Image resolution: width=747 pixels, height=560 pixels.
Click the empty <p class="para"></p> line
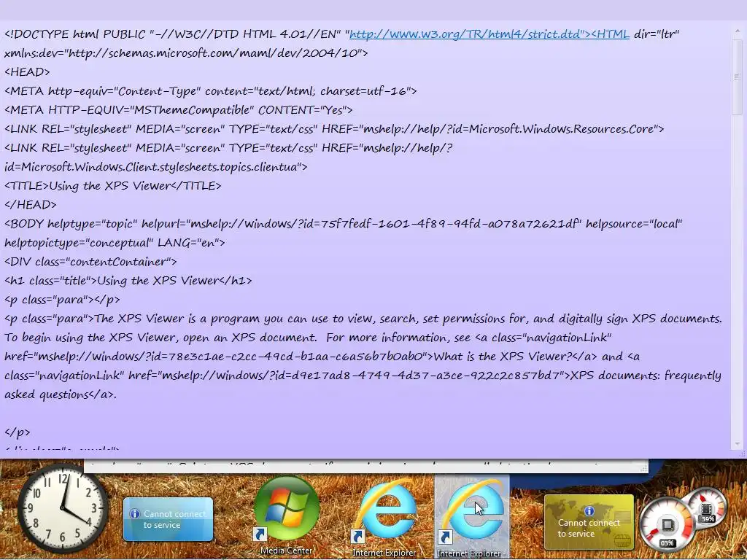point(63,300)
